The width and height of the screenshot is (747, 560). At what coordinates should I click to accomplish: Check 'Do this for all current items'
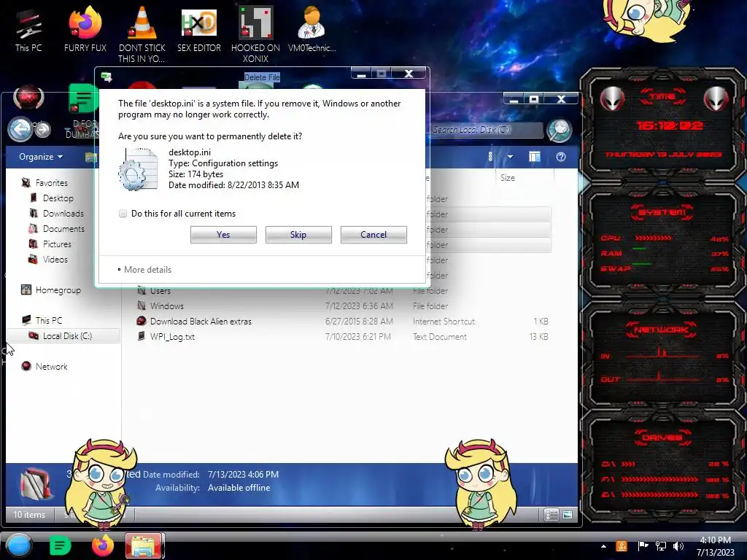123,214
